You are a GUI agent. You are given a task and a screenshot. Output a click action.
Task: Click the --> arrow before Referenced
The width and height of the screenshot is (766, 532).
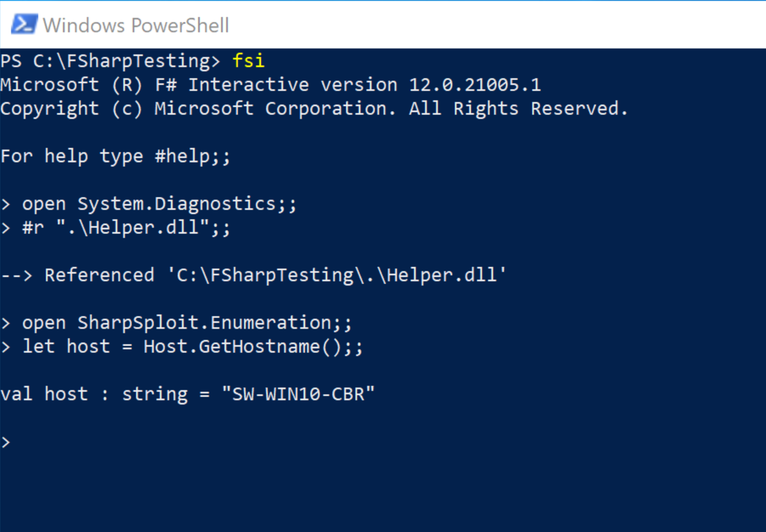point(16,275)
